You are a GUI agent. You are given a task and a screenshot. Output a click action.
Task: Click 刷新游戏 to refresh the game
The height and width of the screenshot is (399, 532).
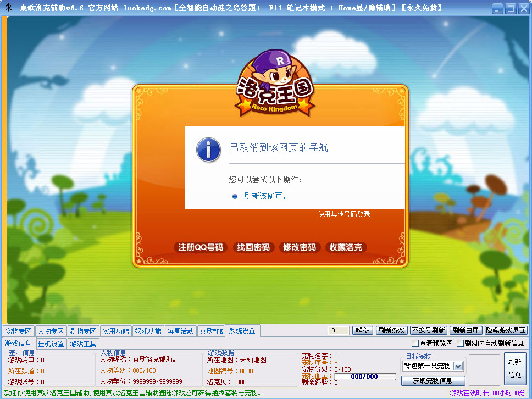pos(392,330)
